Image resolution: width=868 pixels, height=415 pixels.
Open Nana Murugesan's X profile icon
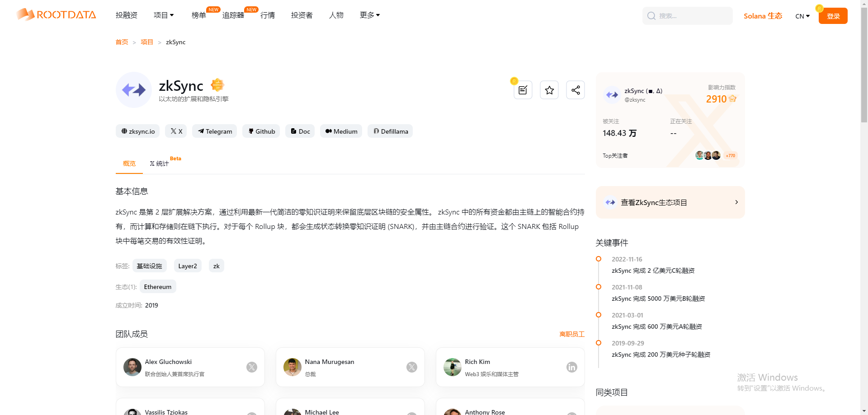pyautogui.click(x=412, y=367)
